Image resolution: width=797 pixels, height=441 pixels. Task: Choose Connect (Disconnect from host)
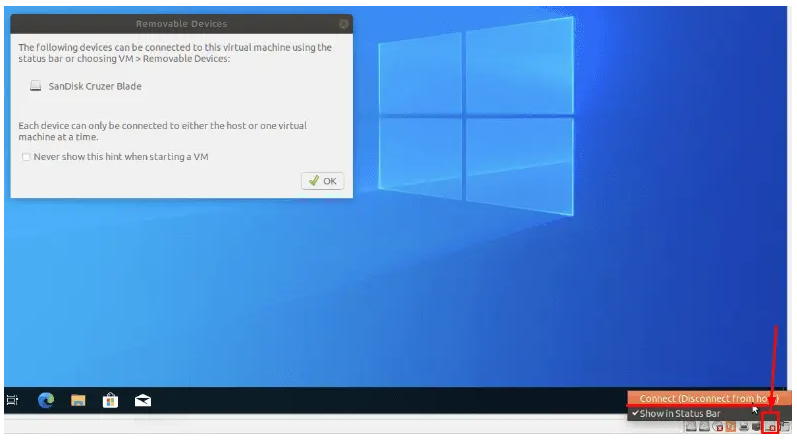(x=709, y=398)
